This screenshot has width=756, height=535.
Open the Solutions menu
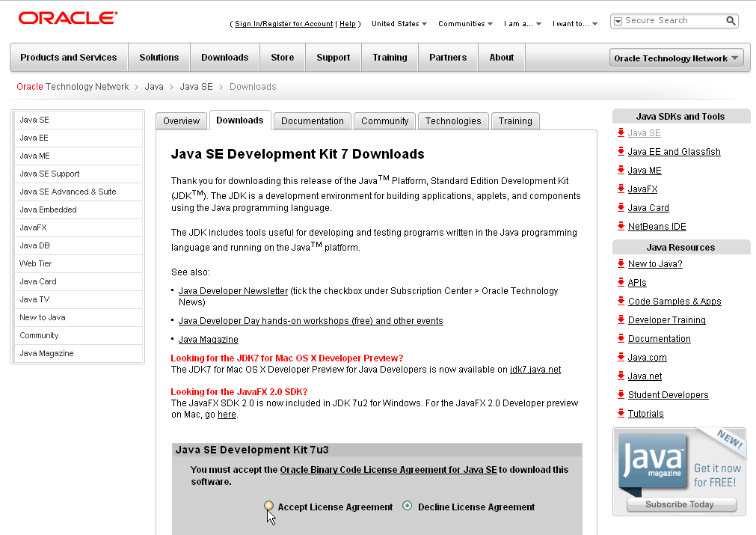coord(159,58)
